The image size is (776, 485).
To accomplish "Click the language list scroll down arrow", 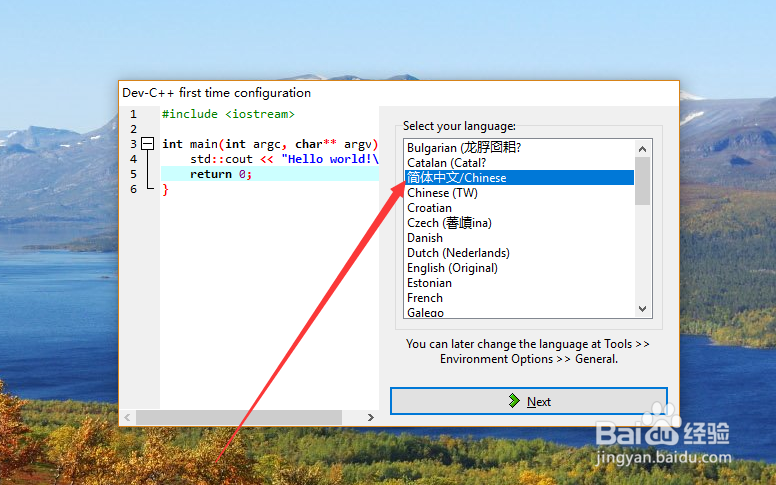I will click(642, 309).
